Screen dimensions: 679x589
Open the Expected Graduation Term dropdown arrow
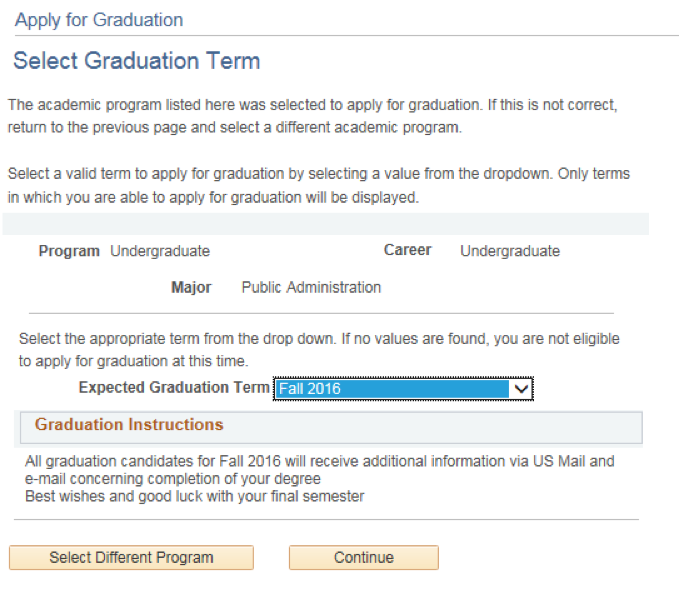coord(521,389)
